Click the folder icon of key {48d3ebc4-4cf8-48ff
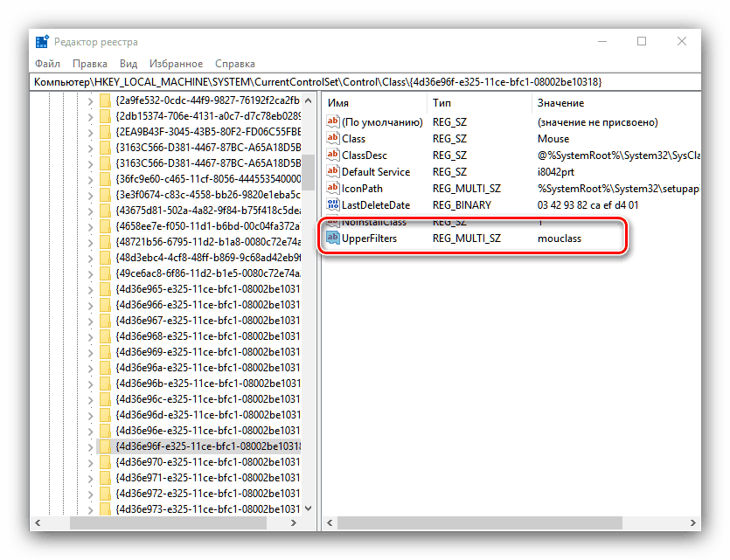Screen dimensions: 730x560 point(106,258)
